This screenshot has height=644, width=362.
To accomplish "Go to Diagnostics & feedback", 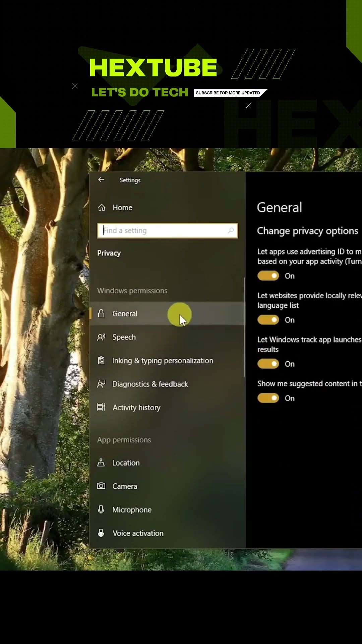I will click(167, 384).
